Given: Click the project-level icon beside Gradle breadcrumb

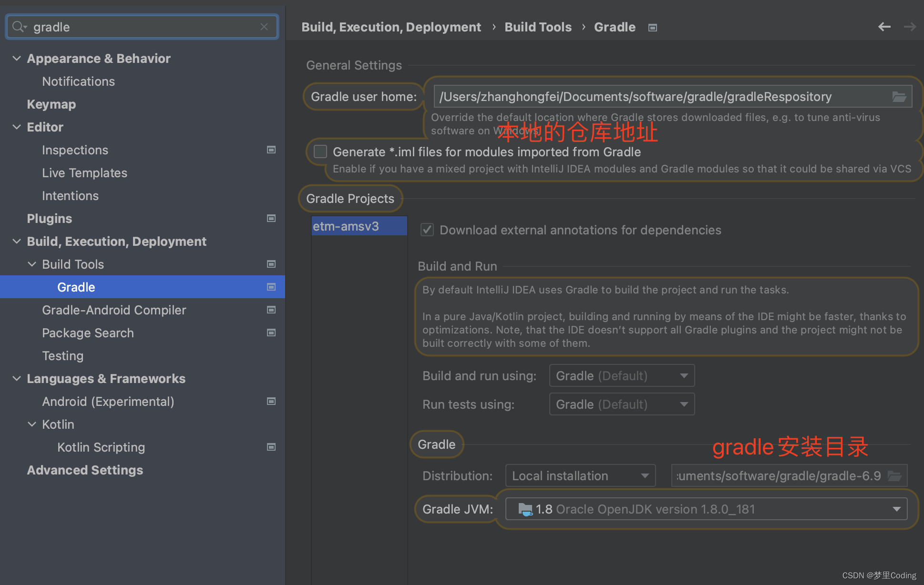Looking at the screenshot, I should (653, 28).
